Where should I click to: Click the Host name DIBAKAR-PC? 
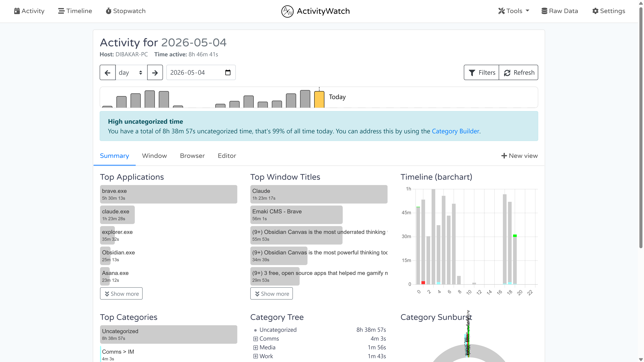132,55
